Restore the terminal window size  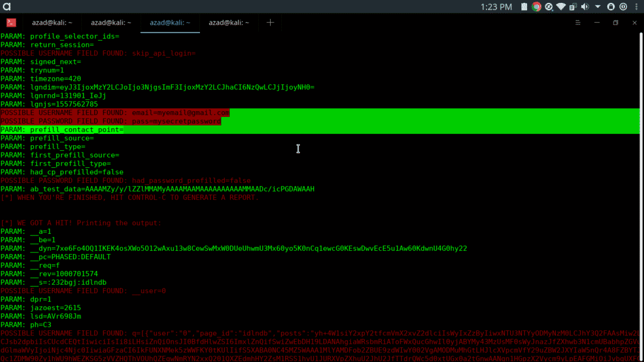(616, 23)
